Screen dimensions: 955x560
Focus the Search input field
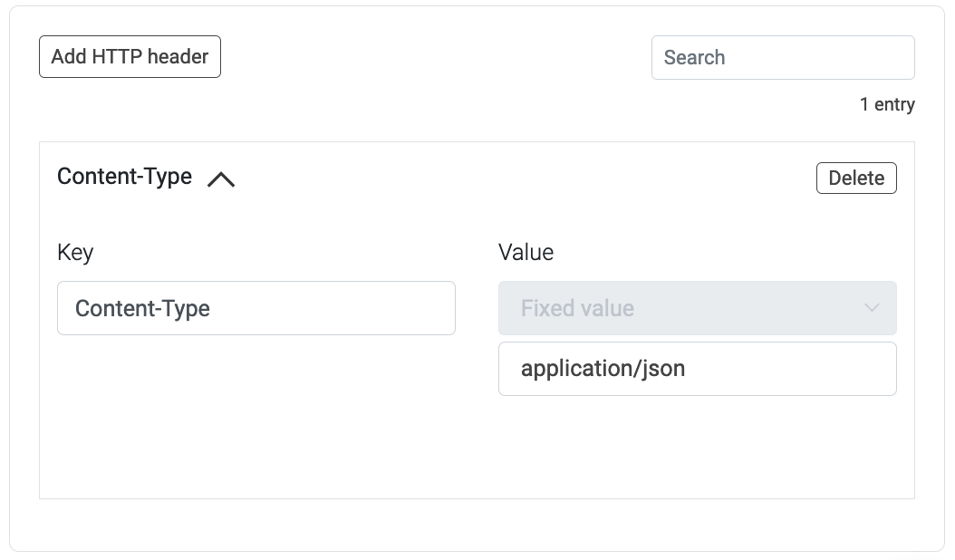(783, 58)
